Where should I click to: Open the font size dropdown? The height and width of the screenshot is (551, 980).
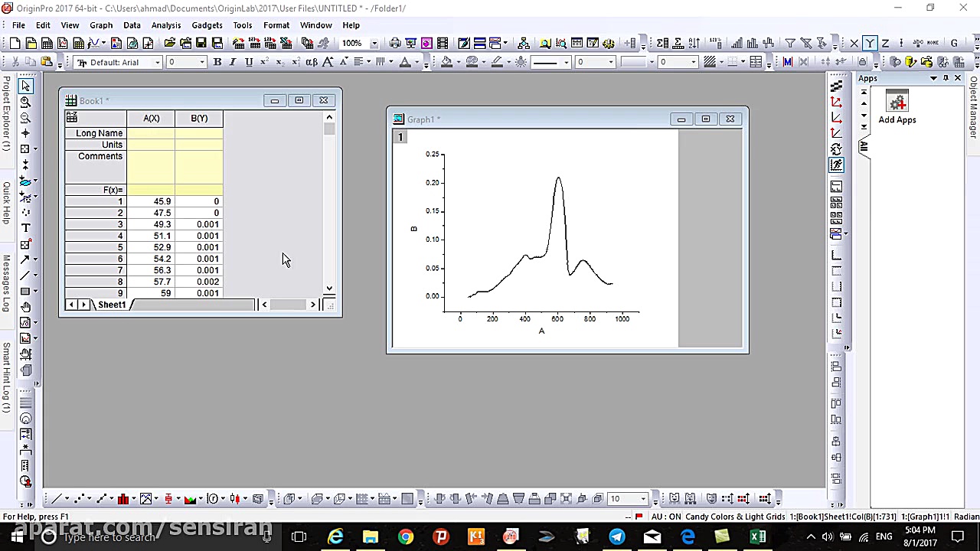click(202, 62)
